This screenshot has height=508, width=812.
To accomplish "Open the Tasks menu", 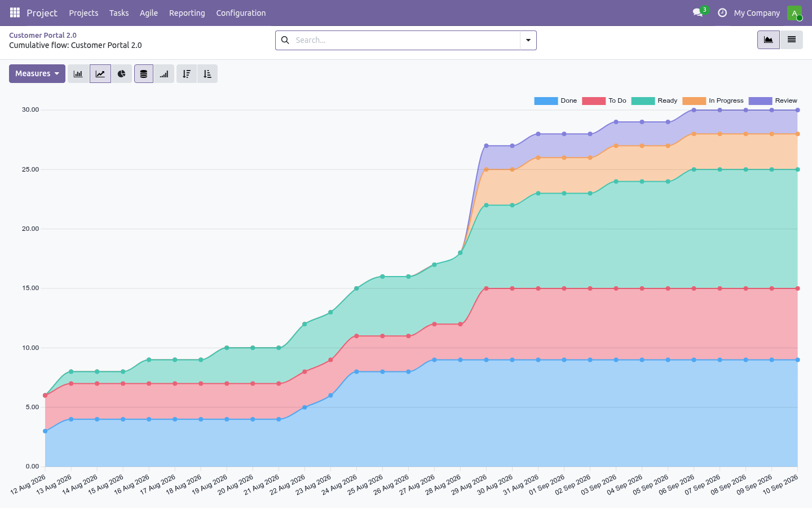I will 119,12.
